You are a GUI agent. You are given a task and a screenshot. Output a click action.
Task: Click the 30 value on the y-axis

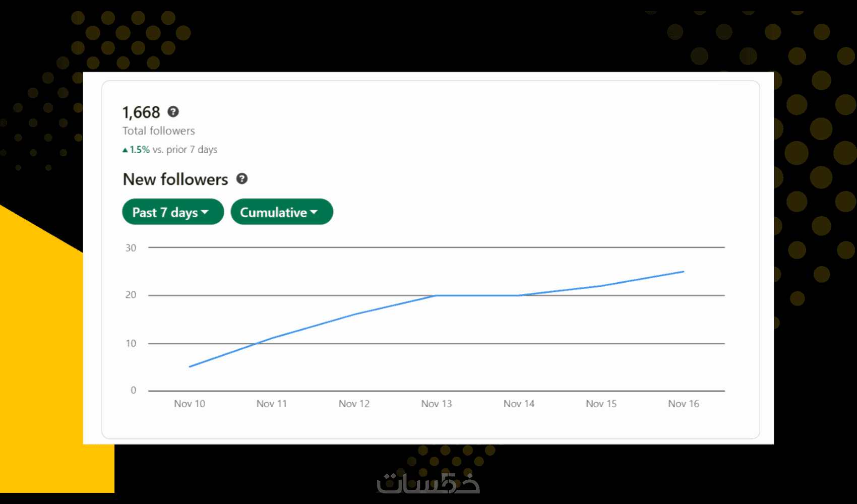tap(131, 248)
